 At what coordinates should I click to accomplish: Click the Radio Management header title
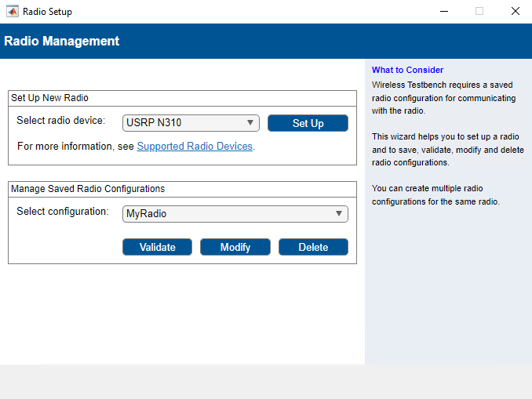click(62, 42)
